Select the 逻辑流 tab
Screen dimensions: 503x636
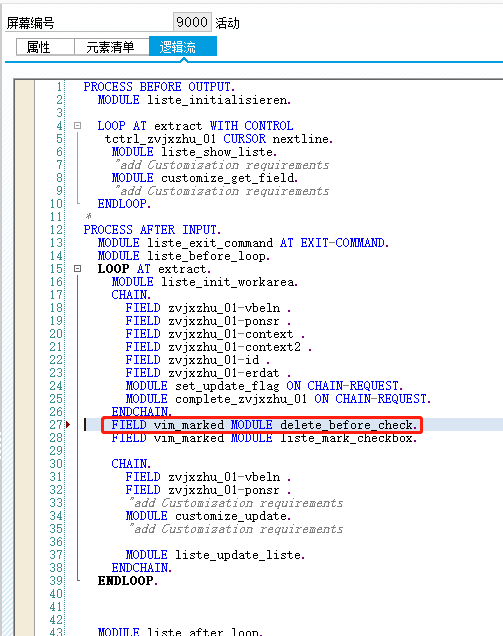pyautogui.click(x=183, y=47)
